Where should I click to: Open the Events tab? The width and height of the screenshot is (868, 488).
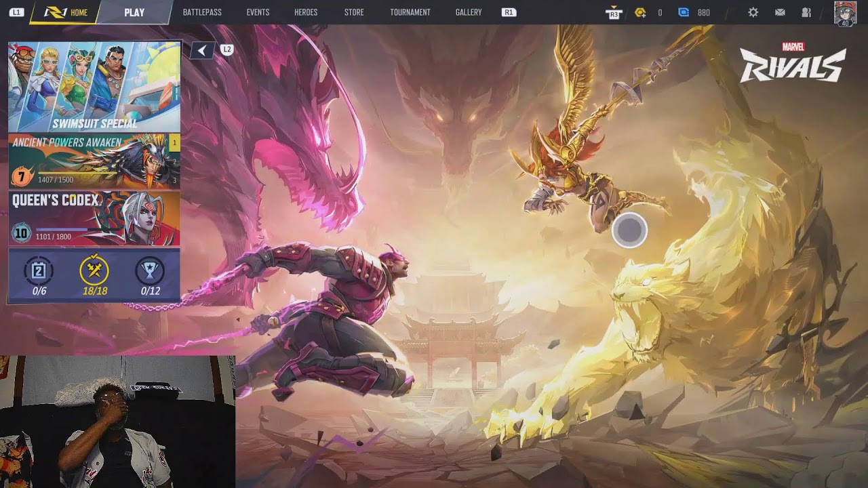[258, 12]
